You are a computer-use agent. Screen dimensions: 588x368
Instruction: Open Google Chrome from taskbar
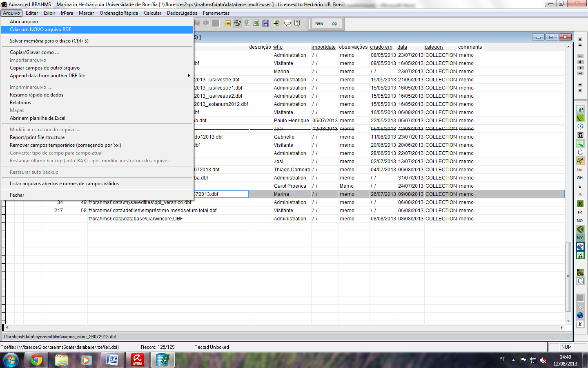pos(36,360)
